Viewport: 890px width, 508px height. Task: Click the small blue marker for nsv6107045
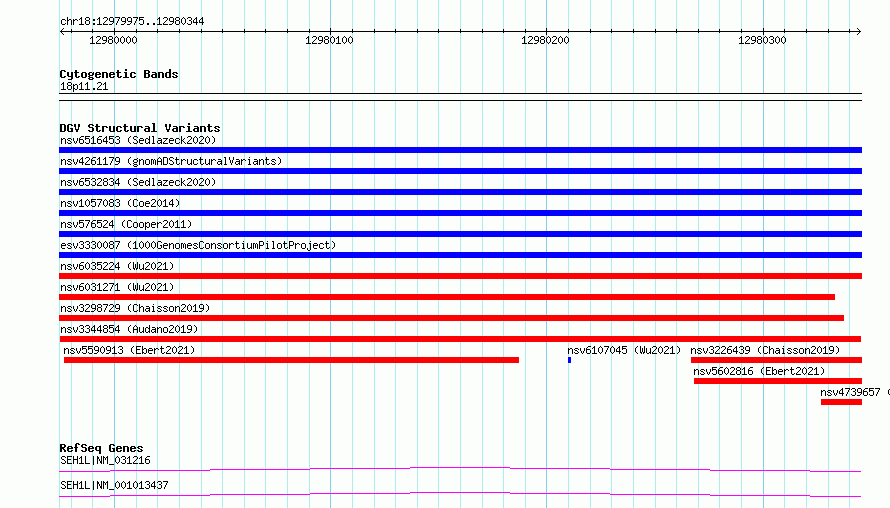tap(569, 360)
